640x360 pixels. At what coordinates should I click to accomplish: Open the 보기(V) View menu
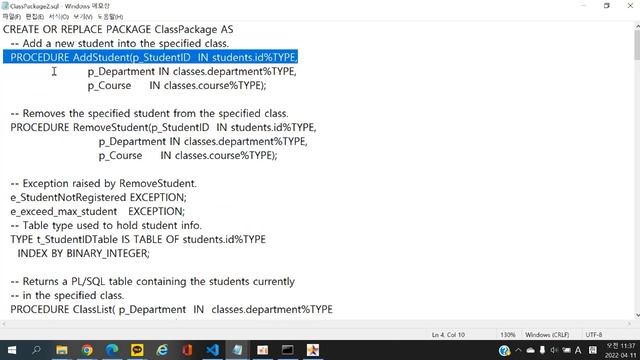83,17
